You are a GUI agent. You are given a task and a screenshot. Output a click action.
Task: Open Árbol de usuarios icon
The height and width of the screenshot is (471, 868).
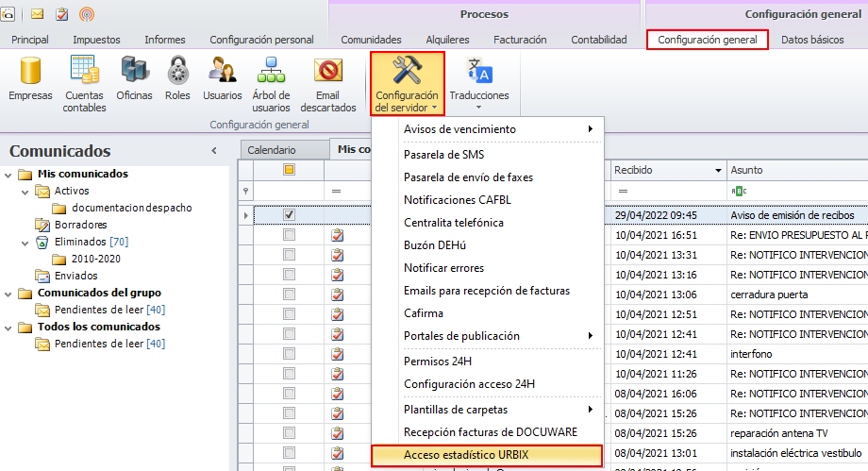tap(272, 84)
